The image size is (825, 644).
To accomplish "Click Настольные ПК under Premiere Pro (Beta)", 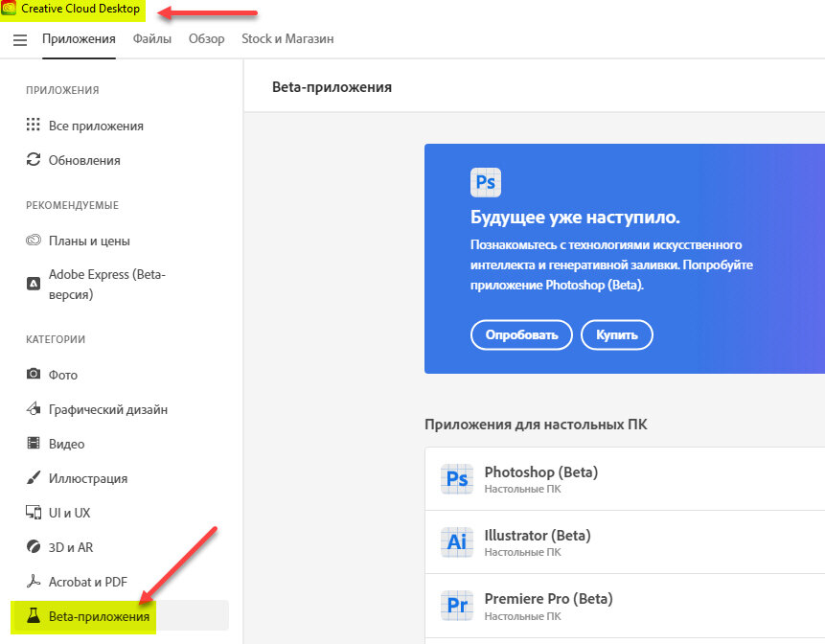I will 522,616.
